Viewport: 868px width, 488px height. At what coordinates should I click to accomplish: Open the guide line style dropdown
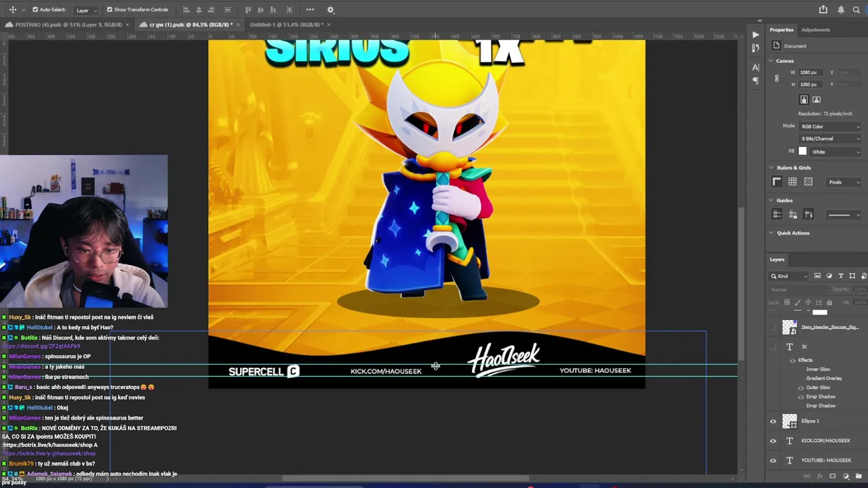844,216
